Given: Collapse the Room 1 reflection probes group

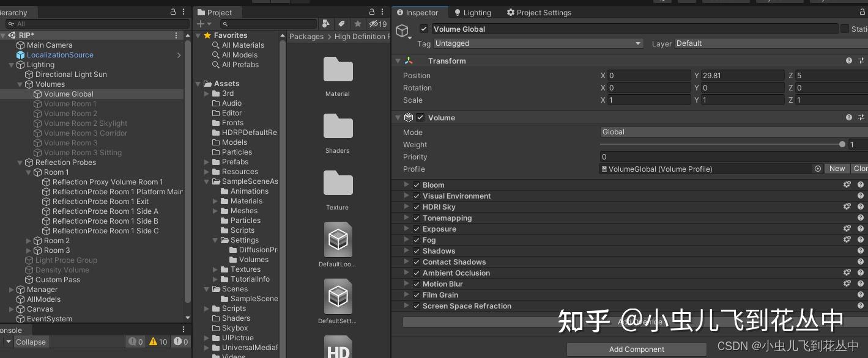Looking at the screenshot, I should (28, 172).
